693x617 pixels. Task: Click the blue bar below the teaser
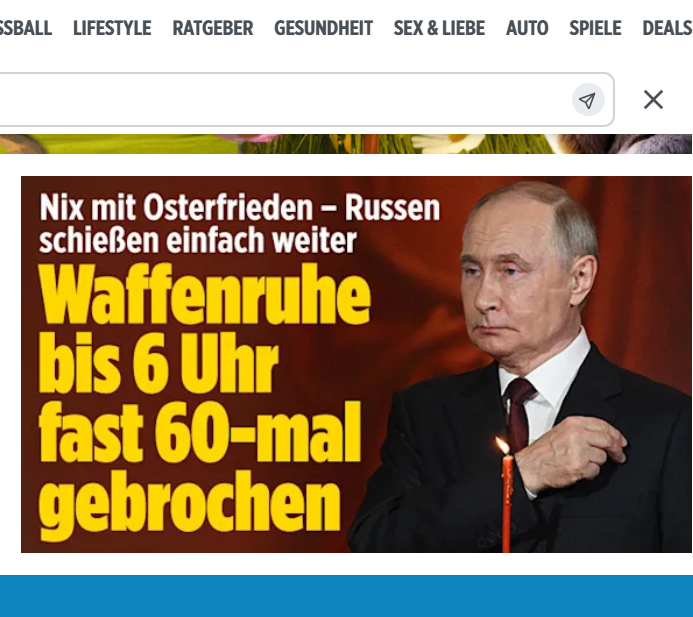click(x=346, y=596)
